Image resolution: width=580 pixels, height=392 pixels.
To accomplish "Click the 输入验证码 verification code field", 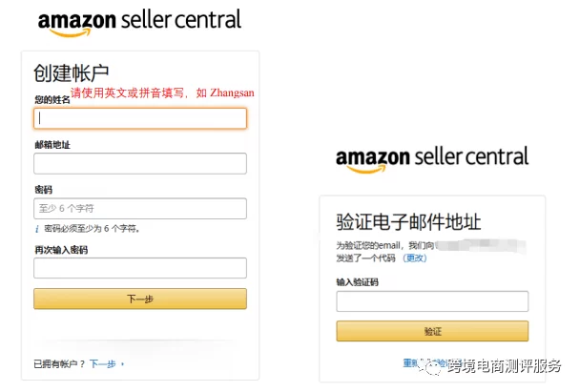I will (x=432, y=301).
